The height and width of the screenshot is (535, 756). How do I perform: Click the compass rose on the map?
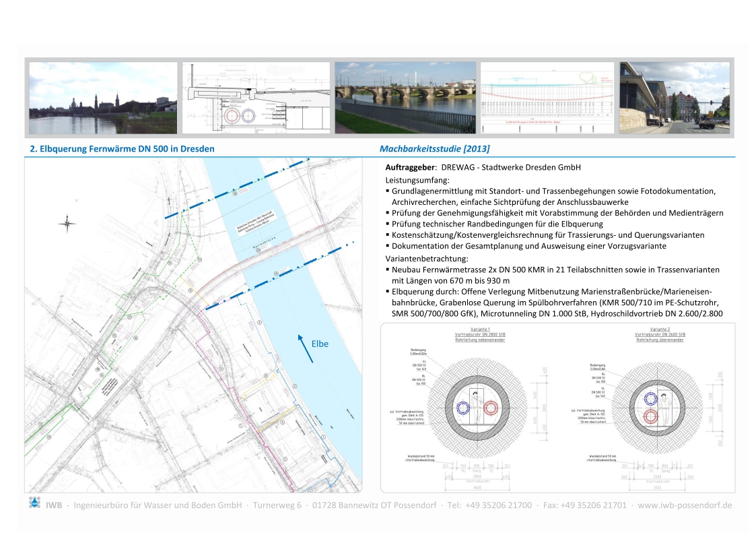pos(67,223)
